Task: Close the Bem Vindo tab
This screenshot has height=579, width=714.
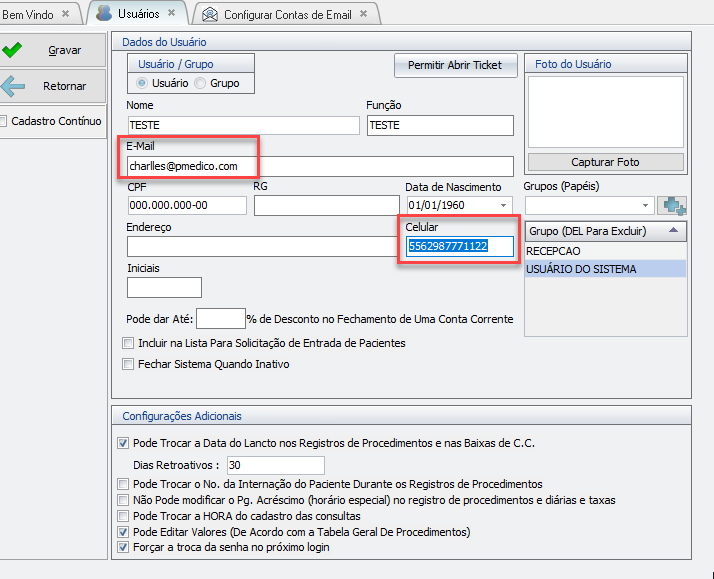Action: coord(66,14)
